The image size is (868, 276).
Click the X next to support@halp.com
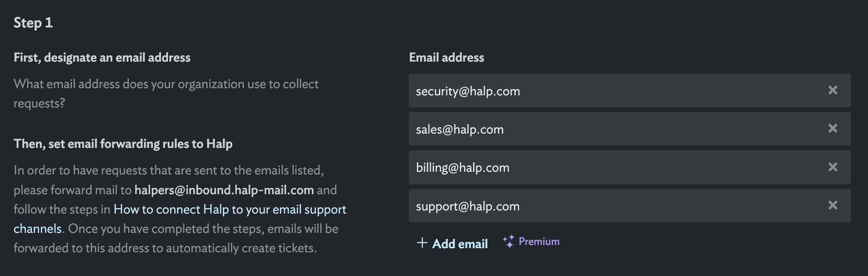pos(833,205)
